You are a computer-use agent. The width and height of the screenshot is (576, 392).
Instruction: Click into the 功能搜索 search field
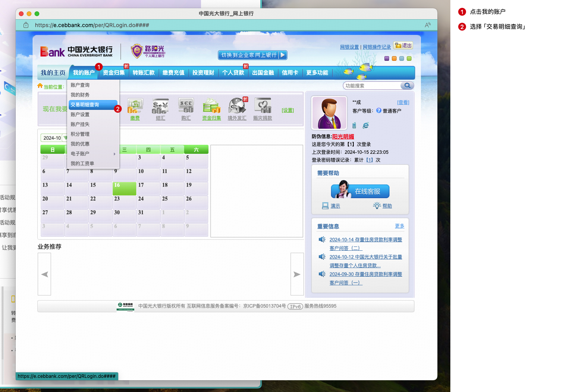coord(371,86)
